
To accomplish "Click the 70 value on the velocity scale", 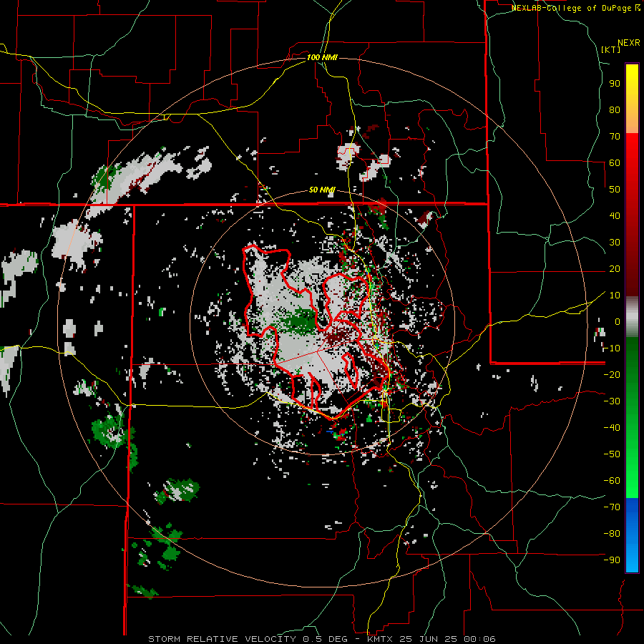I will 615,137.
